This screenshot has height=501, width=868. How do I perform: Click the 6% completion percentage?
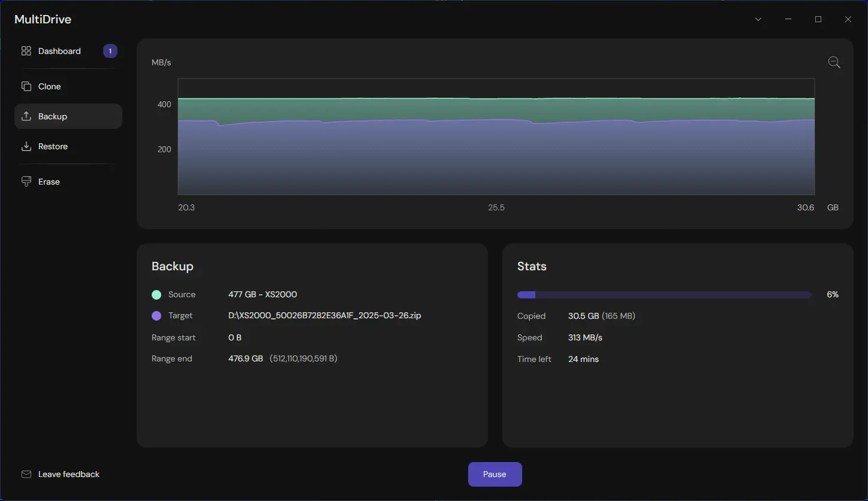[x=833, y=294]
